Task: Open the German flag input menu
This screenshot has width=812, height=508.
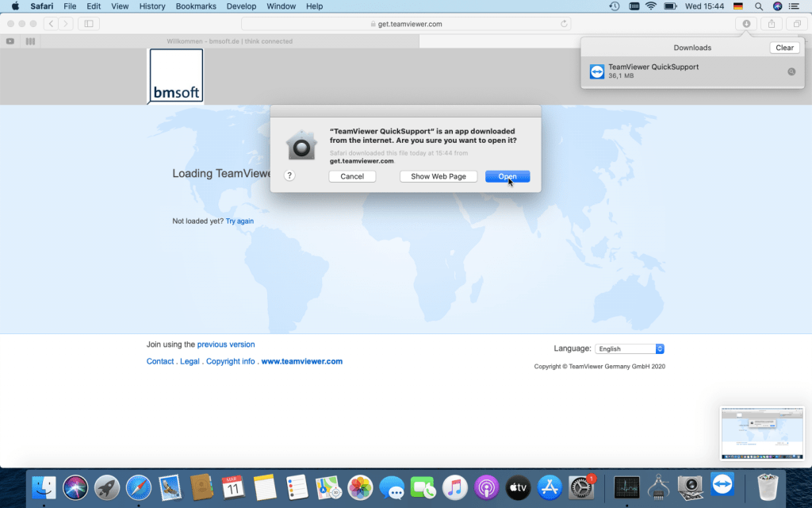Action: (x=738, y=6)
